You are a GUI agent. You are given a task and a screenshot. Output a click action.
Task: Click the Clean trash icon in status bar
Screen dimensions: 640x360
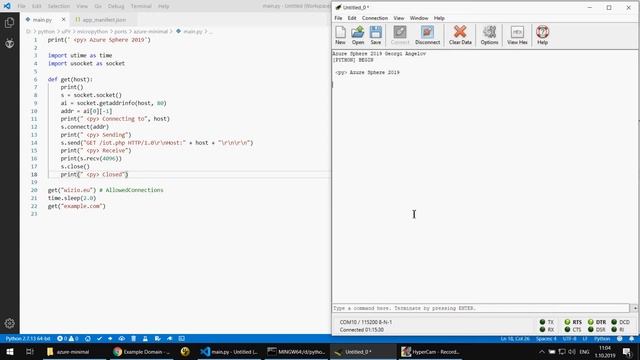(133, 339)
